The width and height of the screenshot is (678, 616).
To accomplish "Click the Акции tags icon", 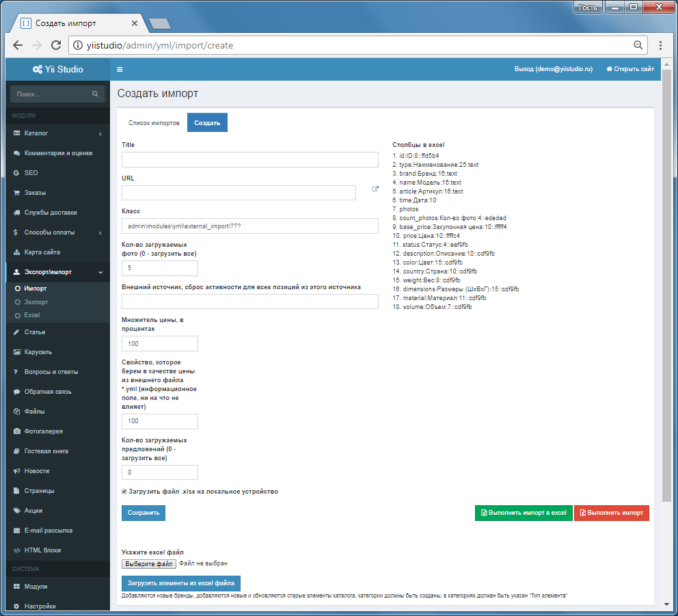I will 16,511.
